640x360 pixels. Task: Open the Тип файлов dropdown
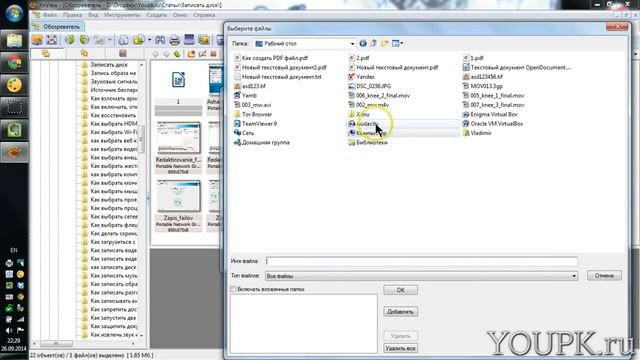pos(574,276)
